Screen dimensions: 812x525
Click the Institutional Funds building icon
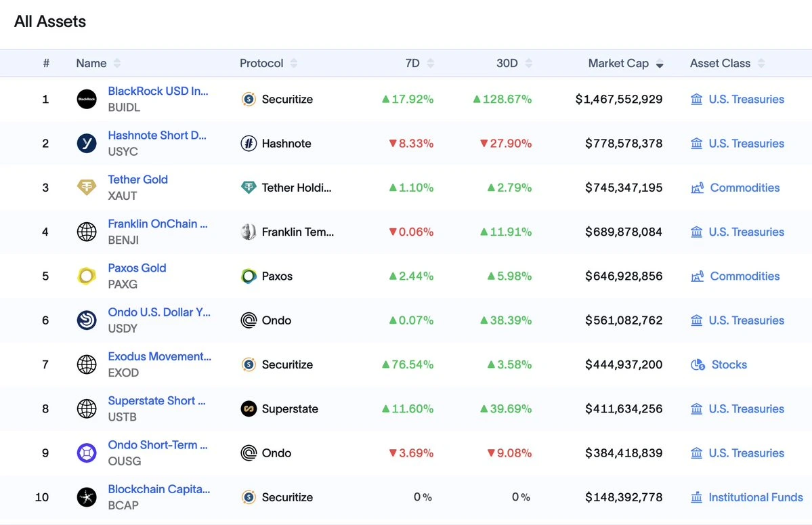click(696, 497)
